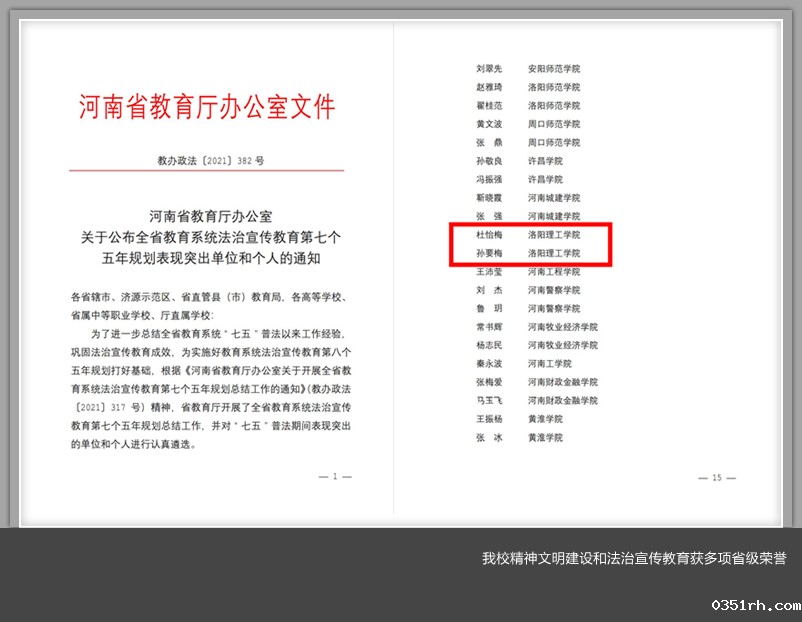Image resolution: width=802 pixels, height=622 pixels.
Task: Click 安阳师范学院 in the first row
Action: 554,68
